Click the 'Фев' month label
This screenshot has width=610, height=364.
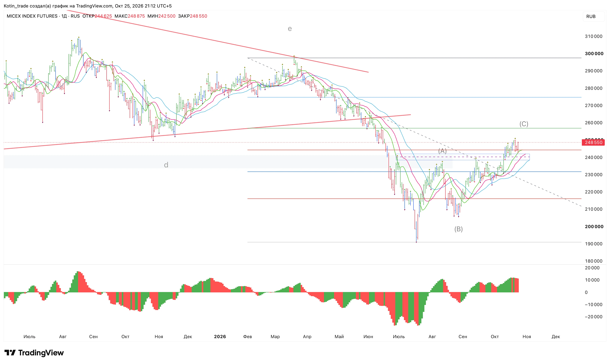pyautogui.click(x=248, y=336)
